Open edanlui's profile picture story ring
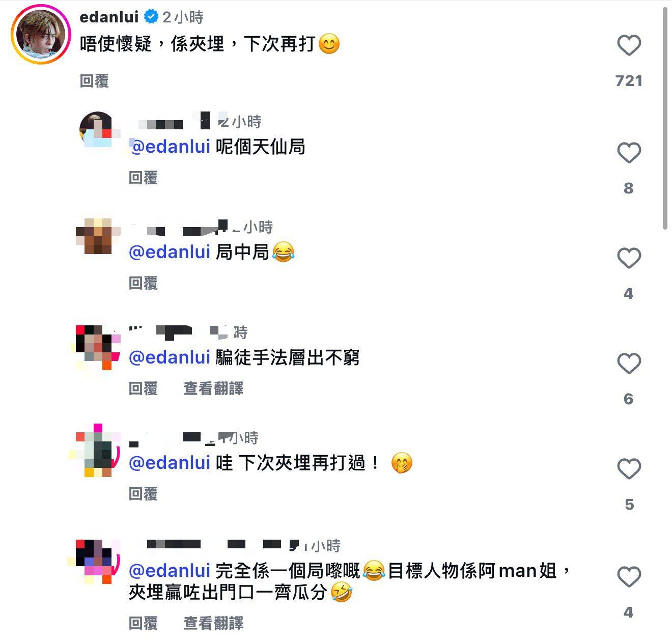The height and width of the screenshot is (642, 672). click(41, 34)
